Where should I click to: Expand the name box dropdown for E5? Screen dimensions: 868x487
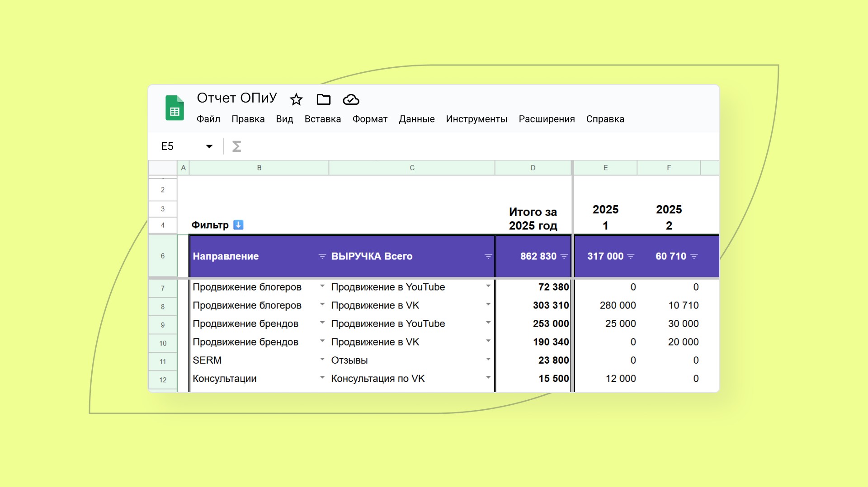pyautogui.click(x=209, y=146)
